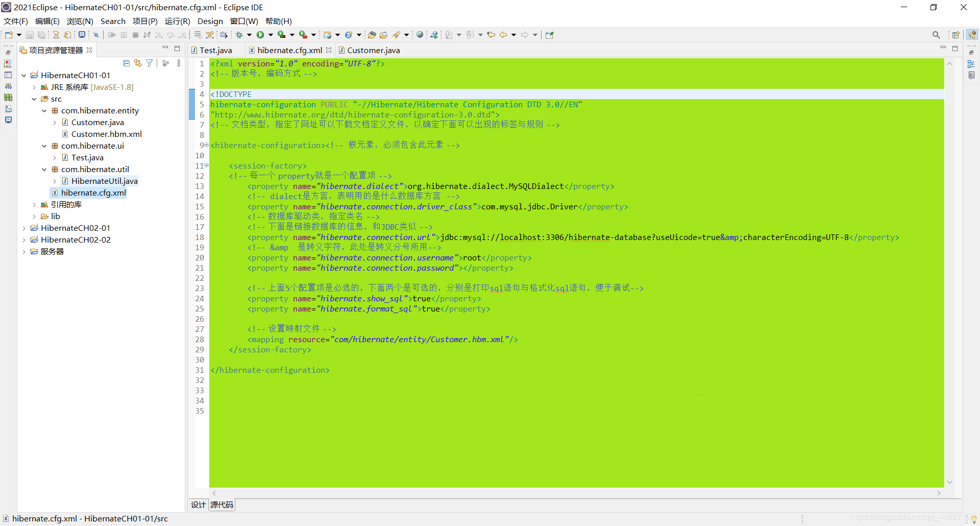Click the Save toolbar icon

coord(30,35)
